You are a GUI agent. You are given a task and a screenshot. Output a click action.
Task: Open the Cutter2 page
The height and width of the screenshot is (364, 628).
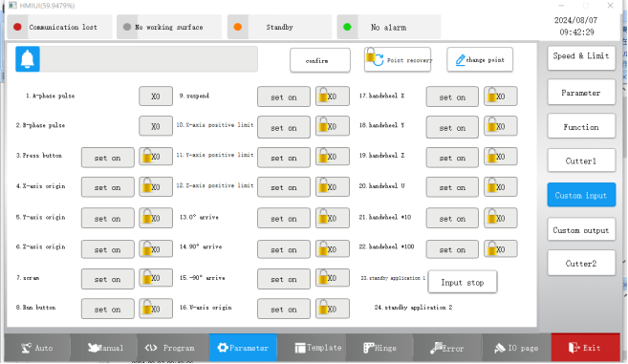click(x=581, y=263)
